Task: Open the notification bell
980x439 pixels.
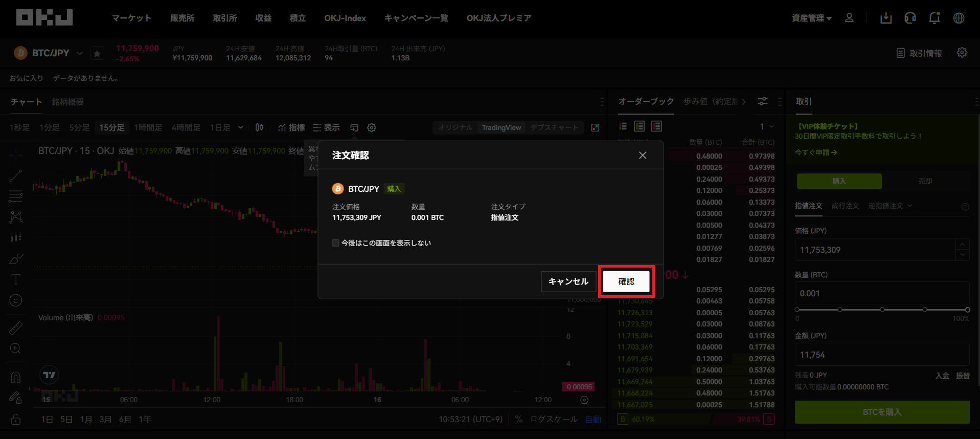Action: [x=935, y=18]
